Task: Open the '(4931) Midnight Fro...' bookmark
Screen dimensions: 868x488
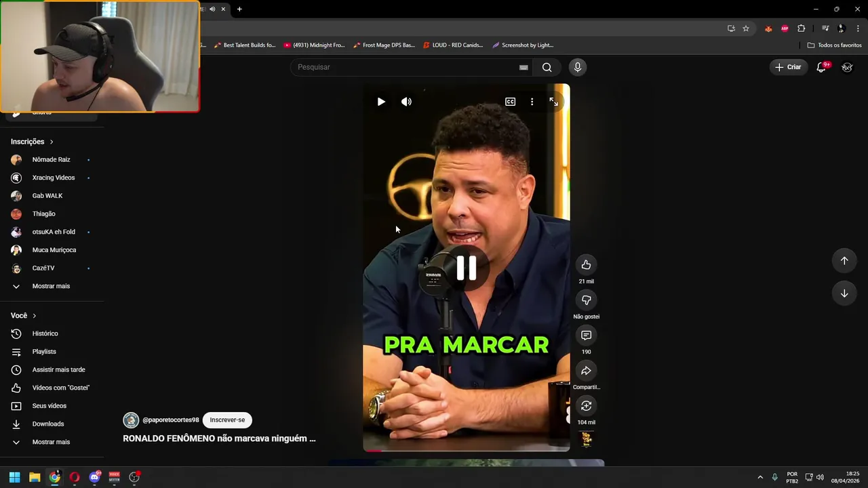Action: coord(314,45)
